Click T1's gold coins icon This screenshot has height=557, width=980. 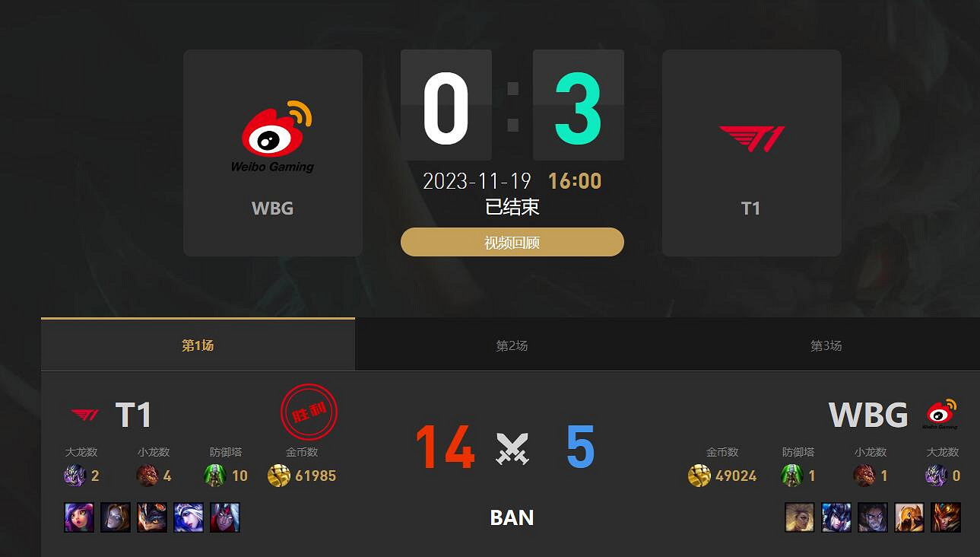tap(279, 476)
